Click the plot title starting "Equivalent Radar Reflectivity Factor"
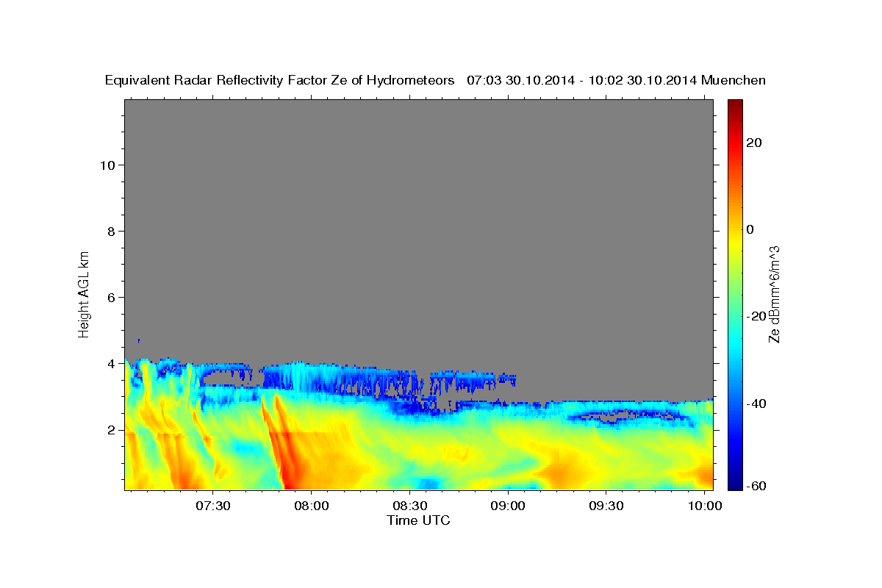The image size is (882, 588). [x=435, y=80]
